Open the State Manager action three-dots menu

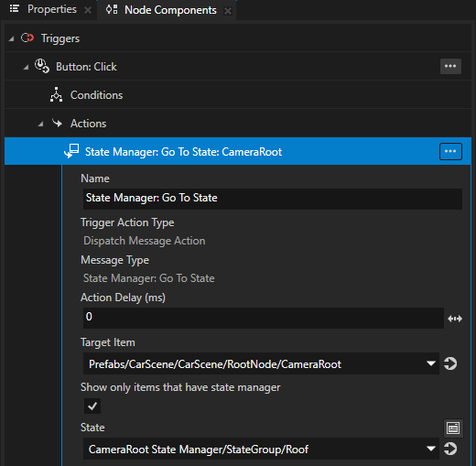(x=450, y=151)
